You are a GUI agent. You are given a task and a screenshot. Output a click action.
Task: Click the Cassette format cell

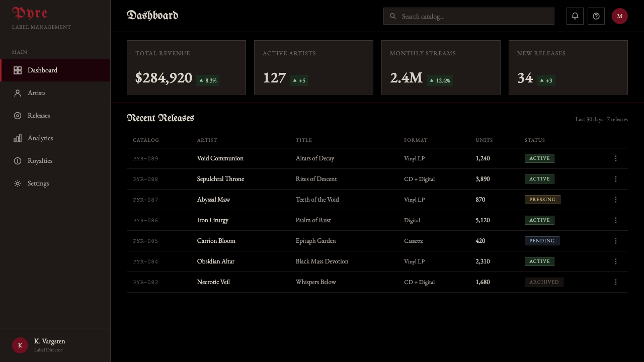point(414,241)
